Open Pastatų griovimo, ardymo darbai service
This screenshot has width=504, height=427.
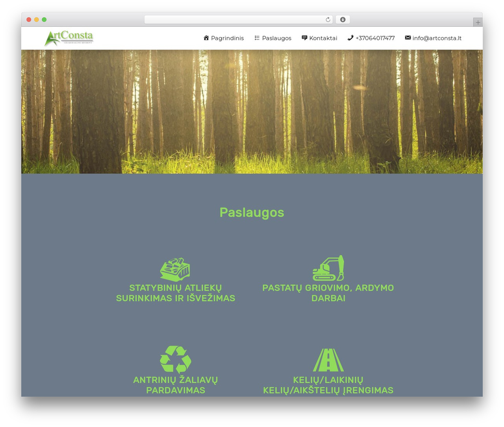pos(328,293)
